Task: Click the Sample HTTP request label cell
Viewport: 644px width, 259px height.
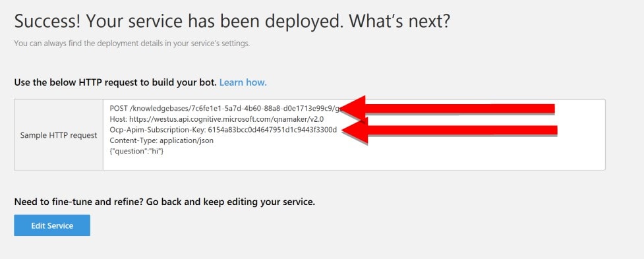Action: pyautogui.click(x=59, y=135)
